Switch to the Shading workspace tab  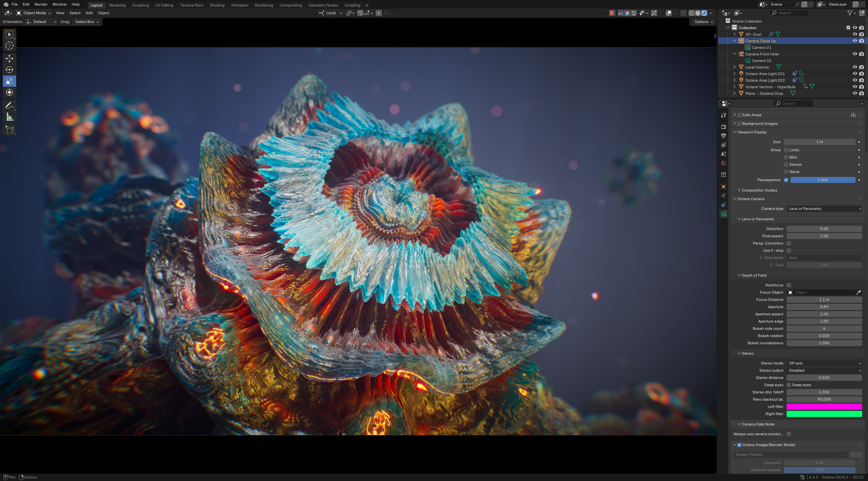pos(217,5)
